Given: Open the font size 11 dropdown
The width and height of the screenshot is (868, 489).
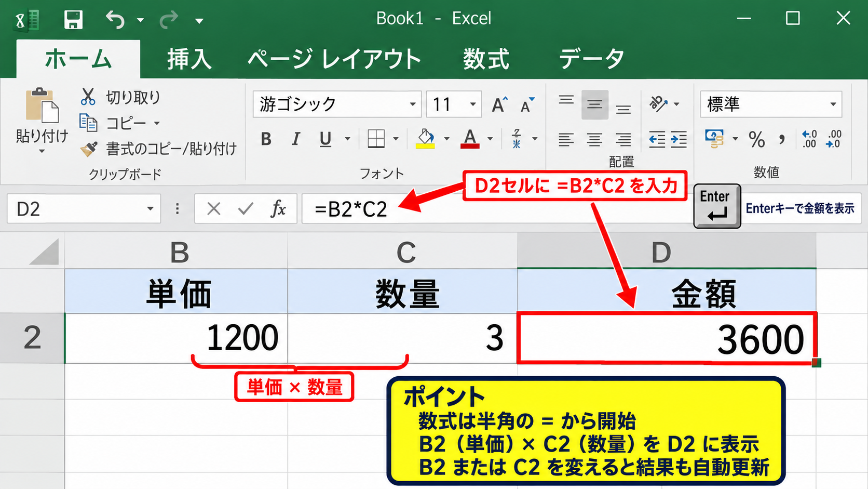Looking at the screenshot, I should click(x=473, y=104).
